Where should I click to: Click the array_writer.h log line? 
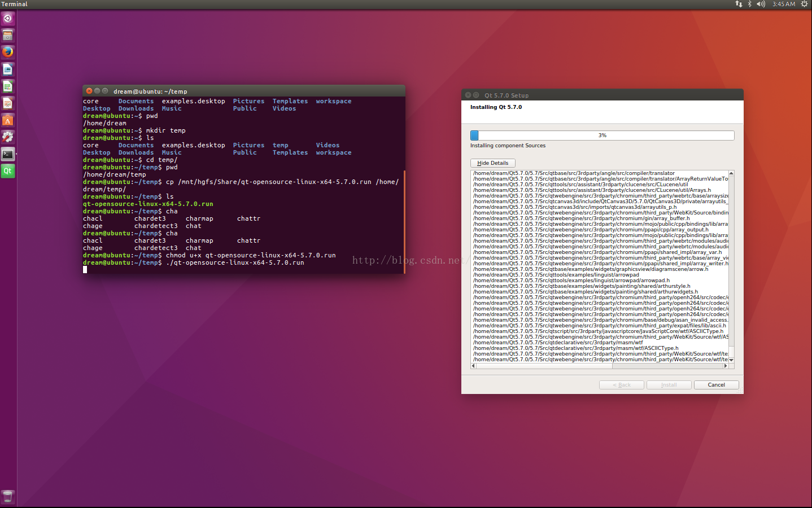601,264
